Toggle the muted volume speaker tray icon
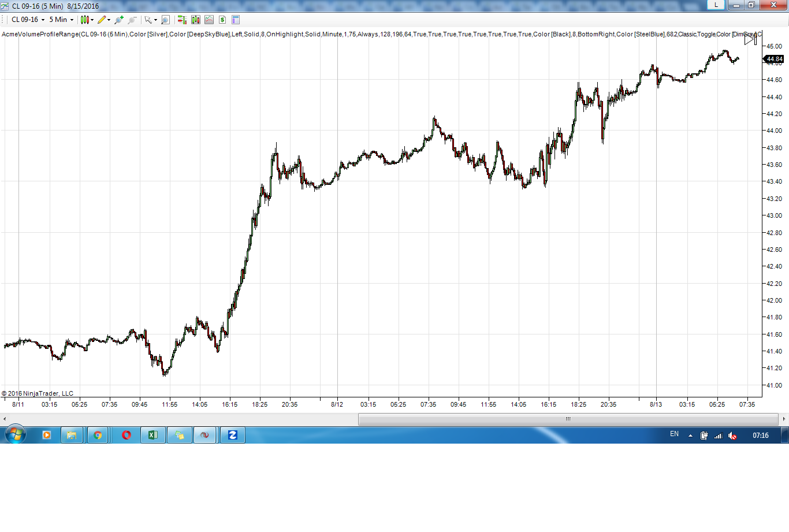789x532 pixels. coord(732,436)
